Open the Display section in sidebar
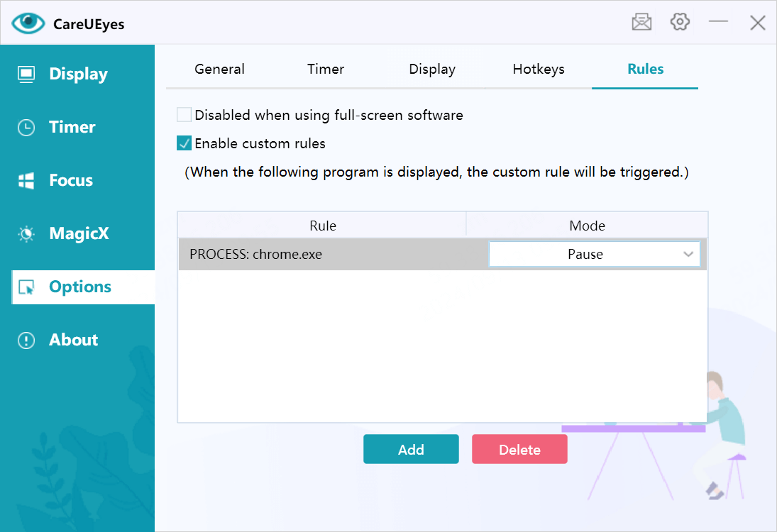Viewport: 777px width, 532px height. pyautogui.click(x=77, y=74)
